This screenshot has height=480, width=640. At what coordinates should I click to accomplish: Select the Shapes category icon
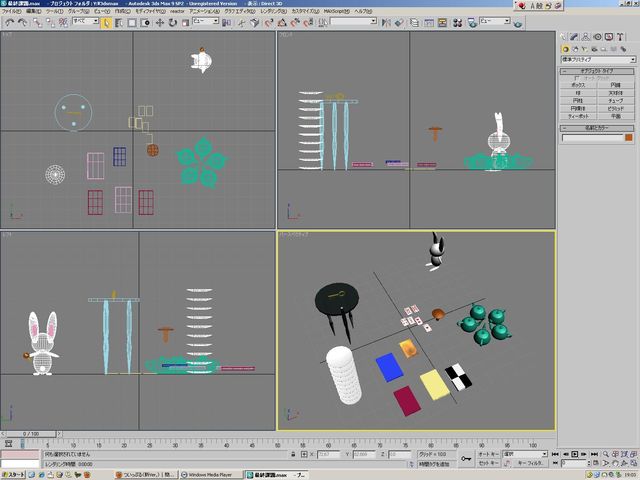click(575, 49)
